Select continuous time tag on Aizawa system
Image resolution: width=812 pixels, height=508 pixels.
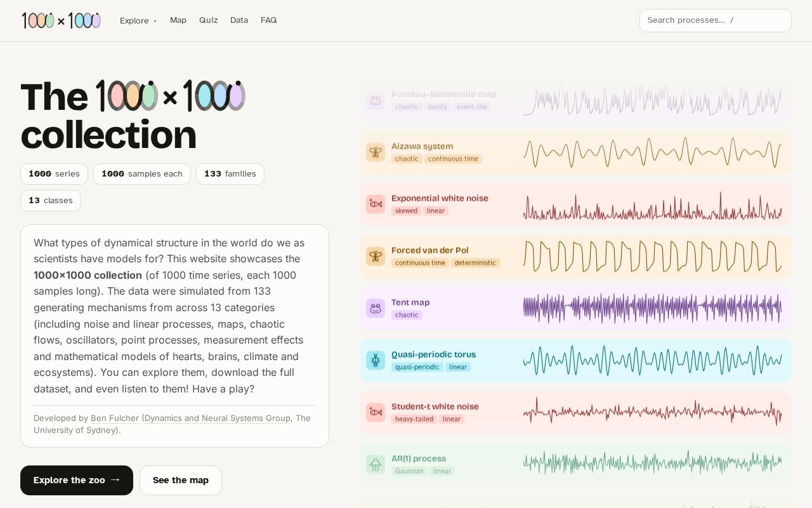(453, 159)
